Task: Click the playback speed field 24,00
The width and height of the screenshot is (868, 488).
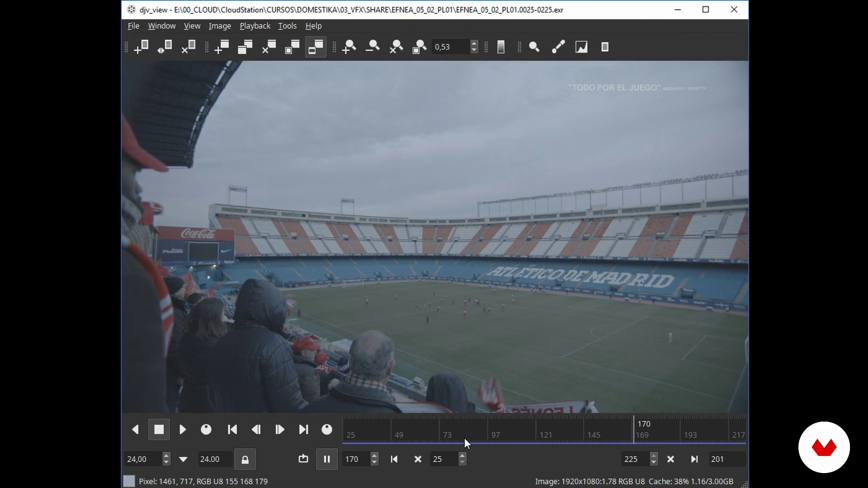Action: click(x=142, y=459)
